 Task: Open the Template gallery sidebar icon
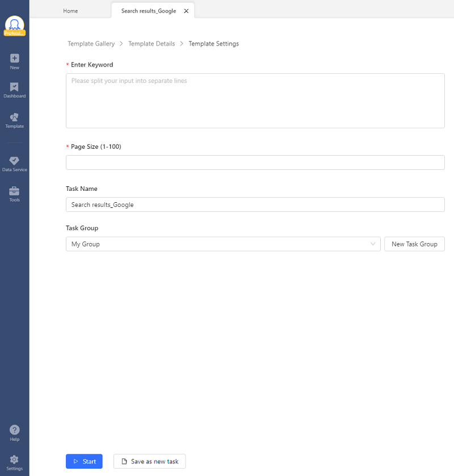[x=15, y=120]
